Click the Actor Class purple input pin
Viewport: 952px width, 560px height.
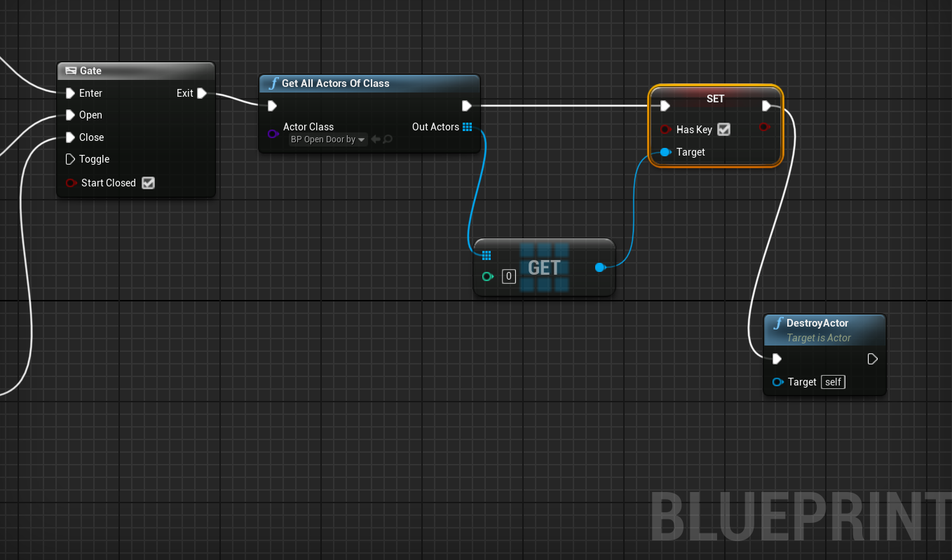tap(273, 133)
